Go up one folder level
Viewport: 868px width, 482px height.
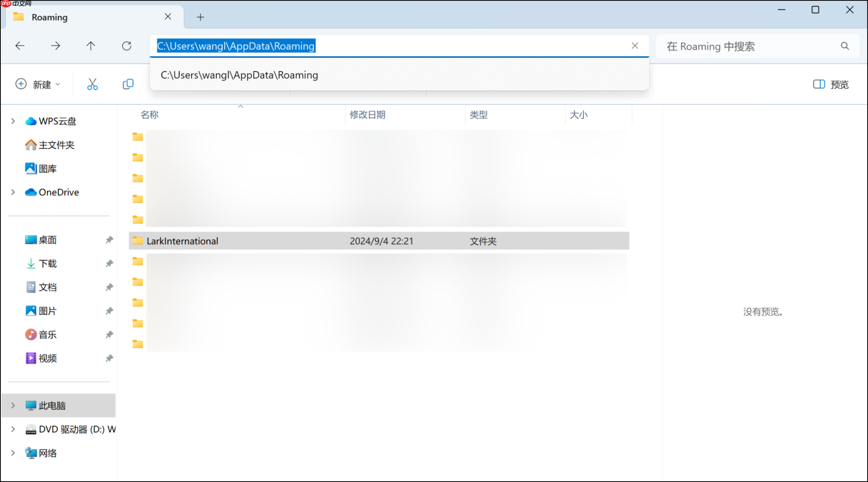(x=91, y=46)
